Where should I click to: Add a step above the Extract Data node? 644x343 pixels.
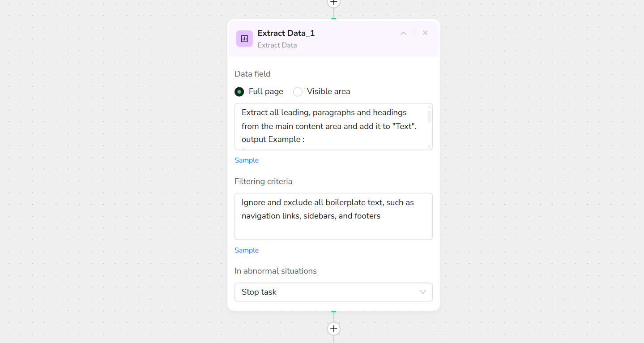coord(333,2)
